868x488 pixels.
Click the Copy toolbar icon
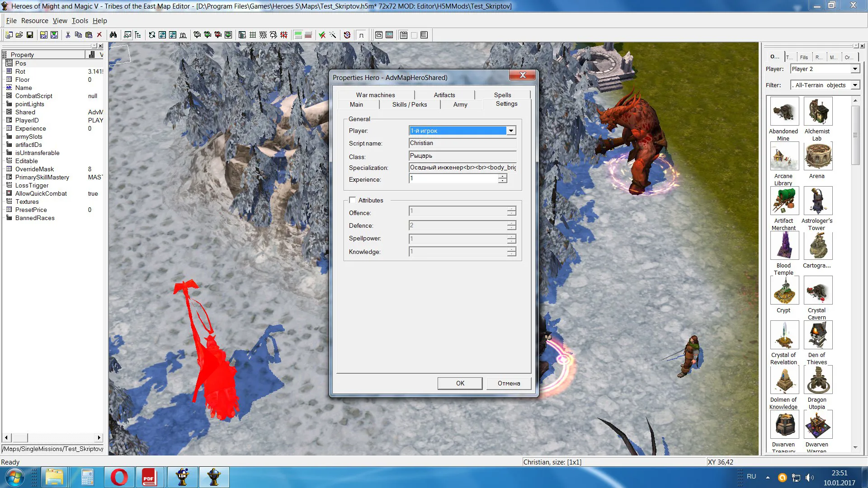78,35
